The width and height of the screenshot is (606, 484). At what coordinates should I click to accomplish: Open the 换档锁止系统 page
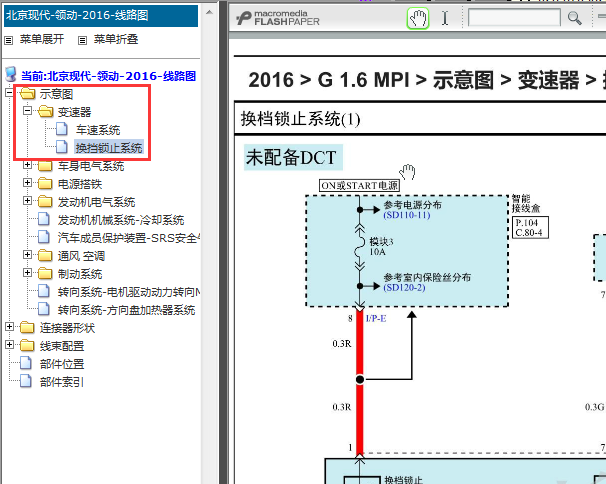tap(109, 148)
